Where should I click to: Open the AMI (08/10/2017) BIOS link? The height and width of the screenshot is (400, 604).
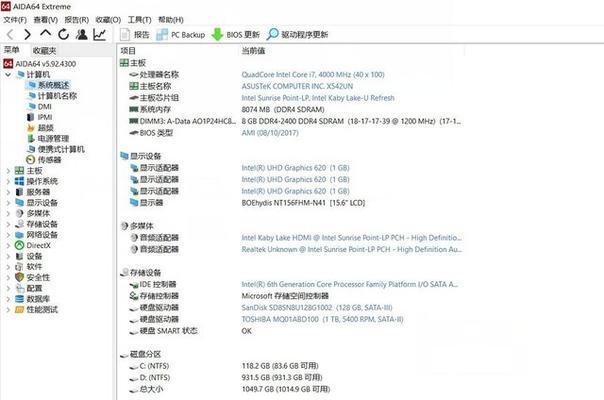(x=270, y=133)
